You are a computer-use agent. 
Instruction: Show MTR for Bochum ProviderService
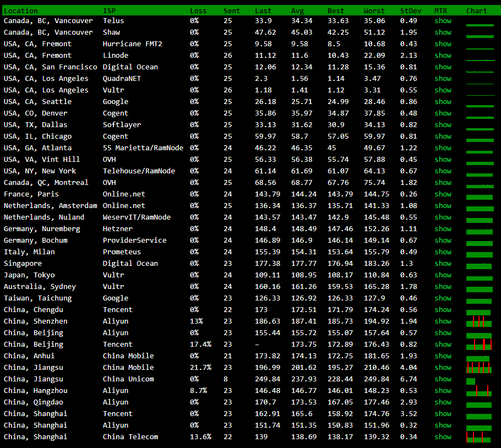click(443, 241)
